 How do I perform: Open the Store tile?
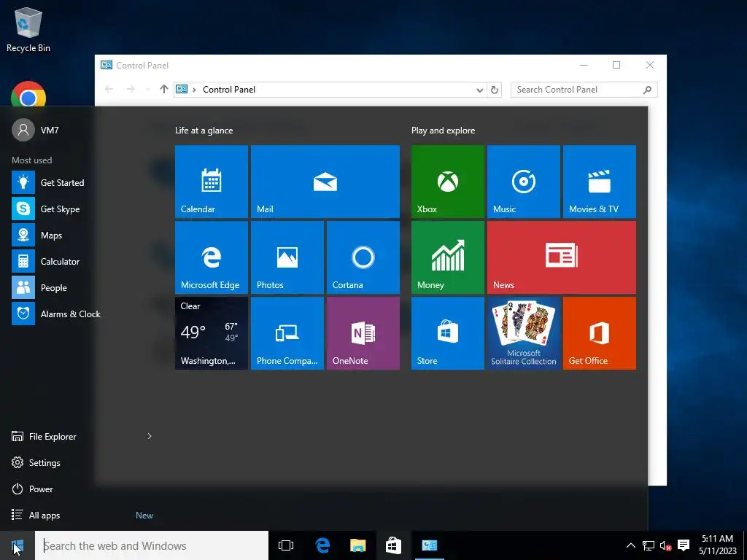[447, 332]
